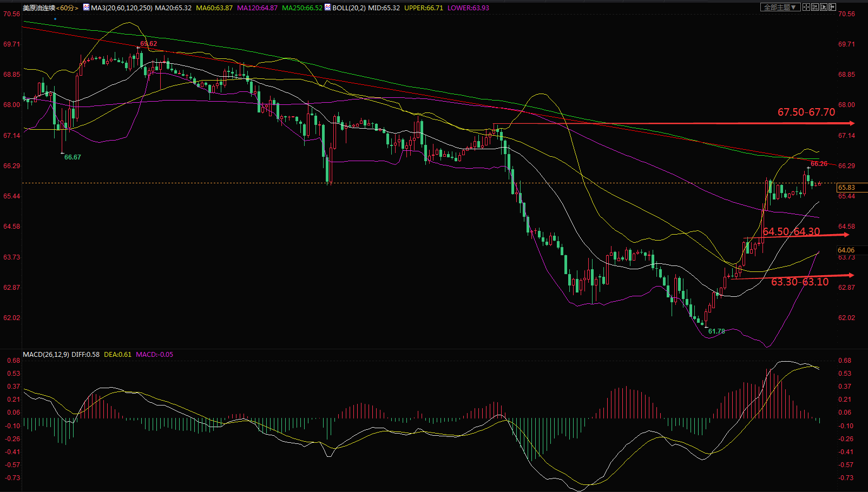Click the 66.67 low price label
Image resolution: width=868 pixels, height=492 pixels.
(73, 157)
